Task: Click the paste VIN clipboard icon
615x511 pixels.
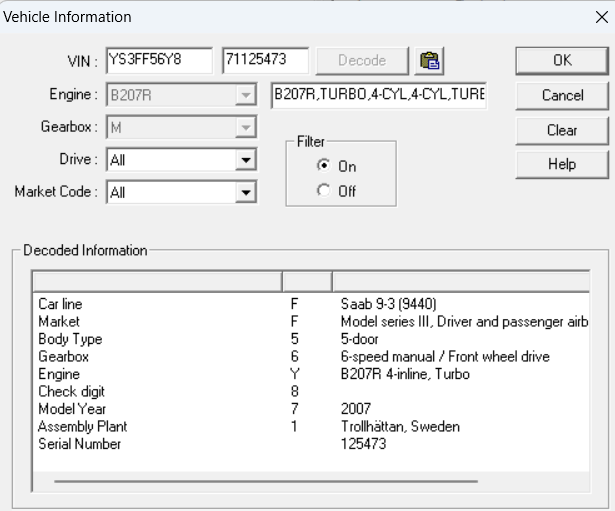Action: 429,61
